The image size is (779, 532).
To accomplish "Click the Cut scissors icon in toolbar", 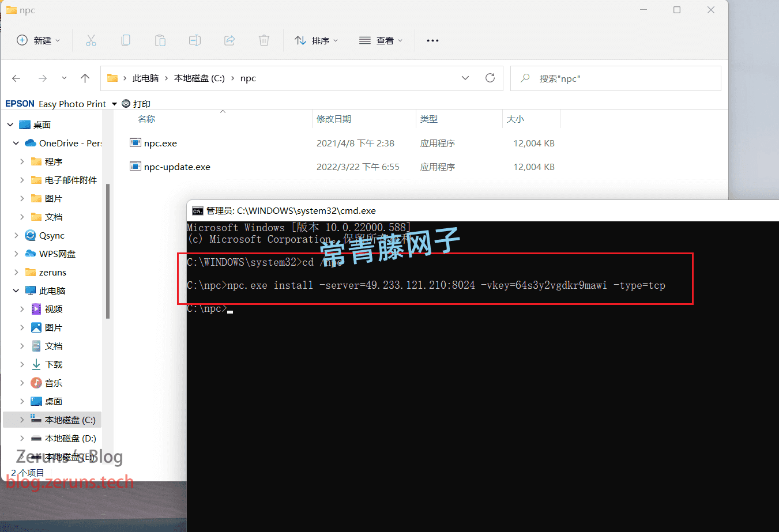I will [91, 40].
